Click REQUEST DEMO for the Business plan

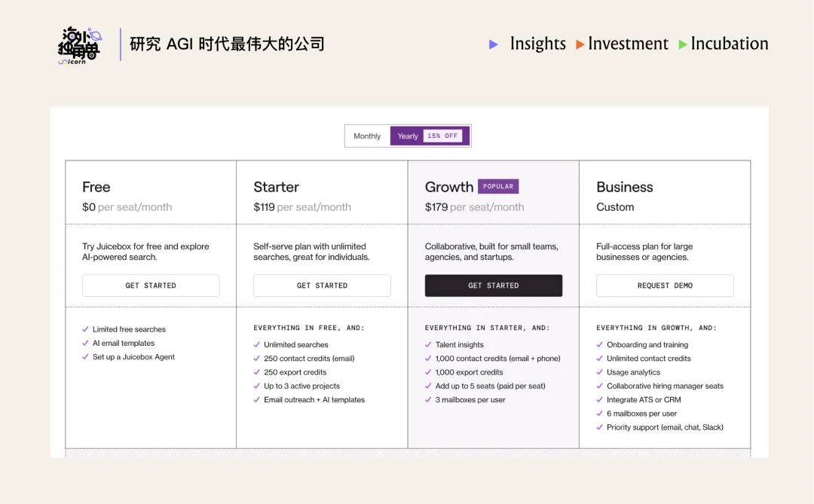point(665,286)
